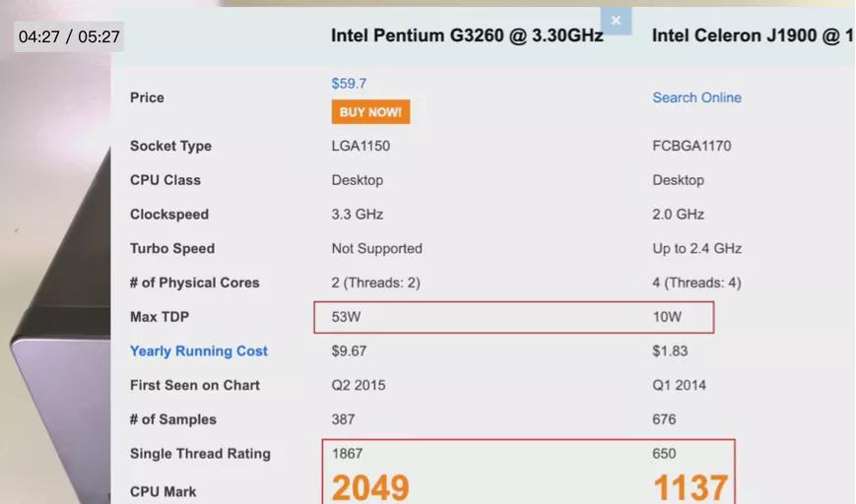Click the 04:27 / 05:27 video timestamp

tap(69, 37)
